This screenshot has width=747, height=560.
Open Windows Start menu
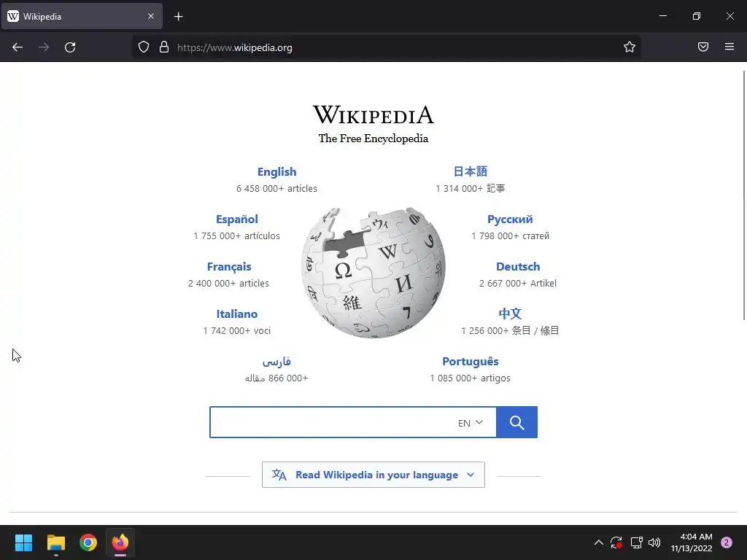(23, 542)
